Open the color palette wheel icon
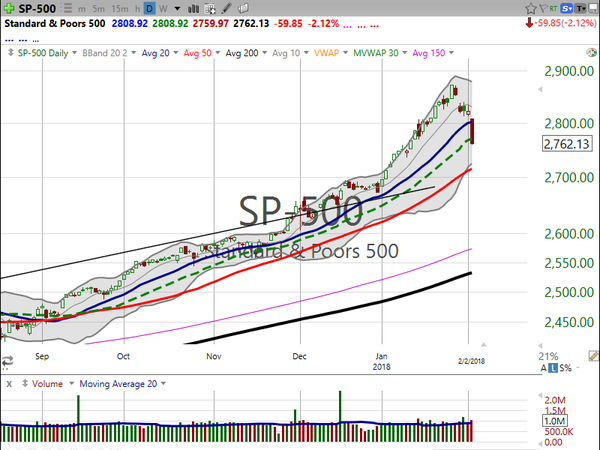Screen dimensions: 600x450 pos(591,52)
